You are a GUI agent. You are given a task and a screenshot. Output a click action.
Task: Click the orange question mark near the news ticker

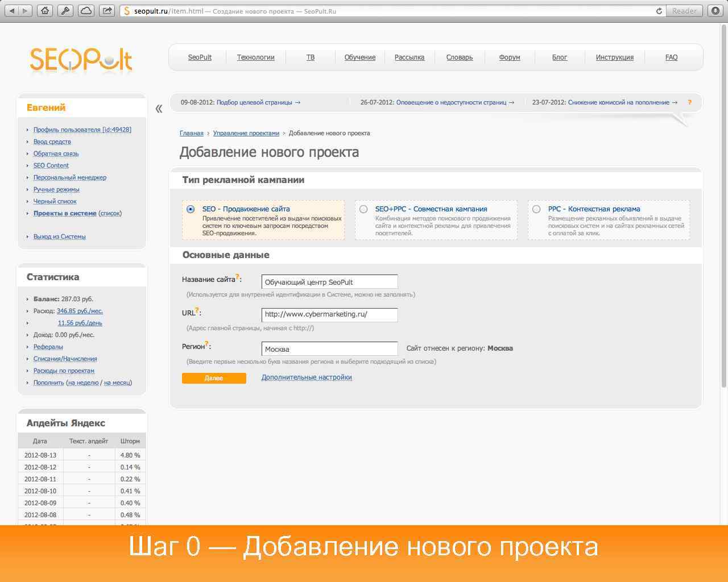click(690, 103)
